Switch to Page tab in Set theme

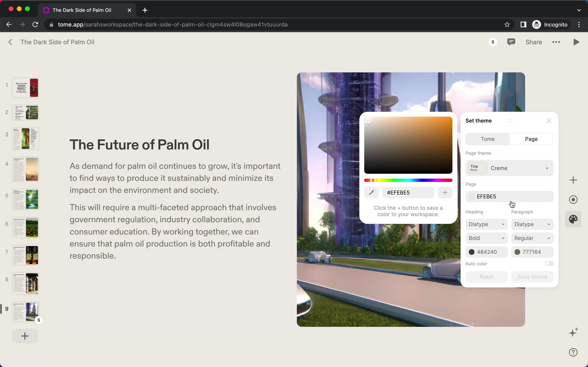(531, 139)
